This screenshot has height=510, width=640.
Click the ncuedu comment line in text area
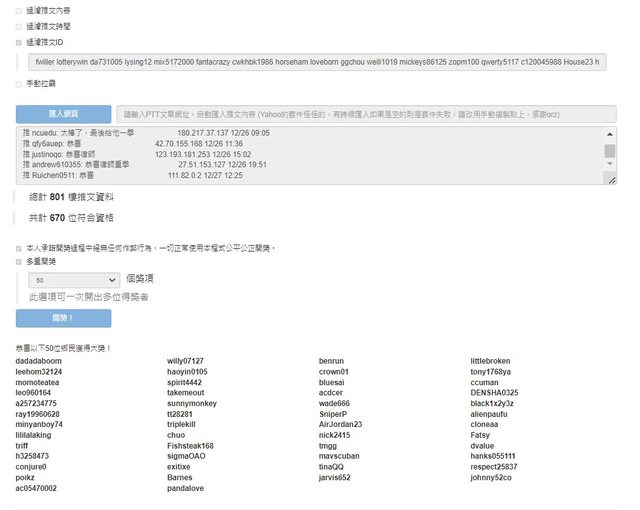(x=150, y=133)
